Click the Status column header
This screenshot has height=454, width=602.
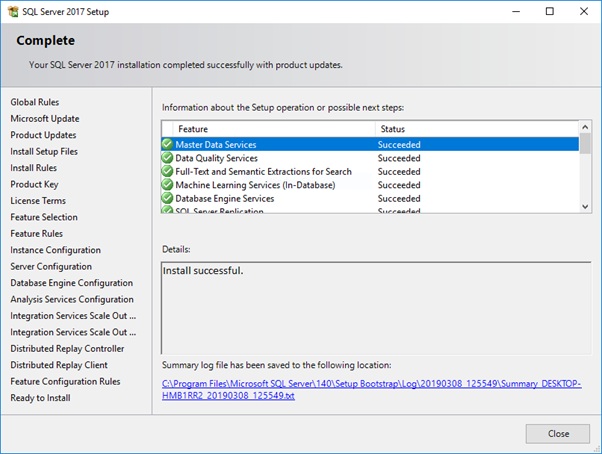click(477, 129)
